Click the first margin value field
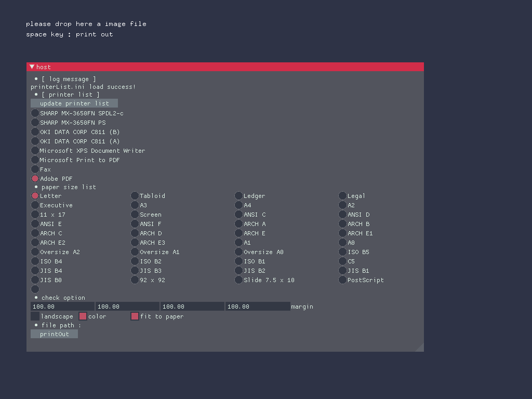Viewport: 532px width, 399px height. pos(62,307)
